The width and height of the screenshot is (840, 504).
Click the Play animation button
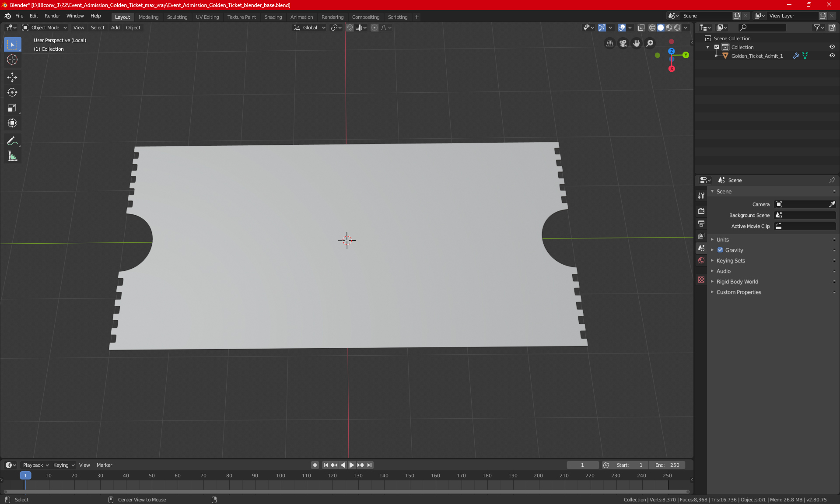click(x=352, y=465)
